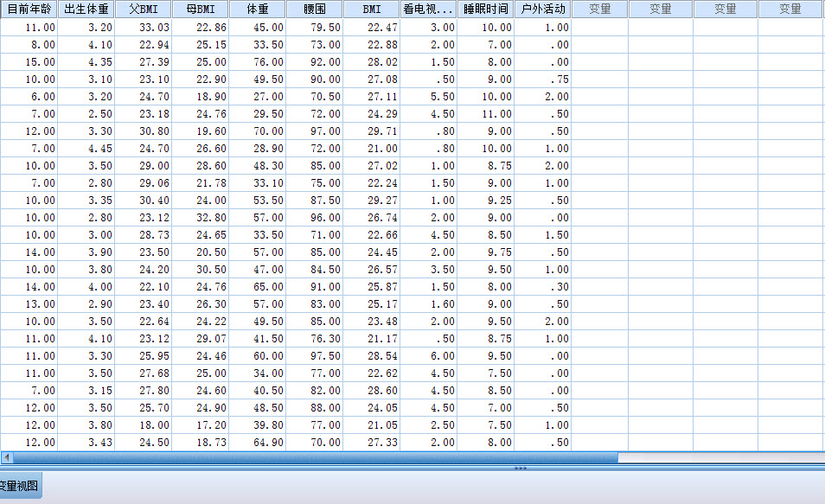Select the 户外活动 column header
The height and width of the screenshot is (504, 825).
543,9
